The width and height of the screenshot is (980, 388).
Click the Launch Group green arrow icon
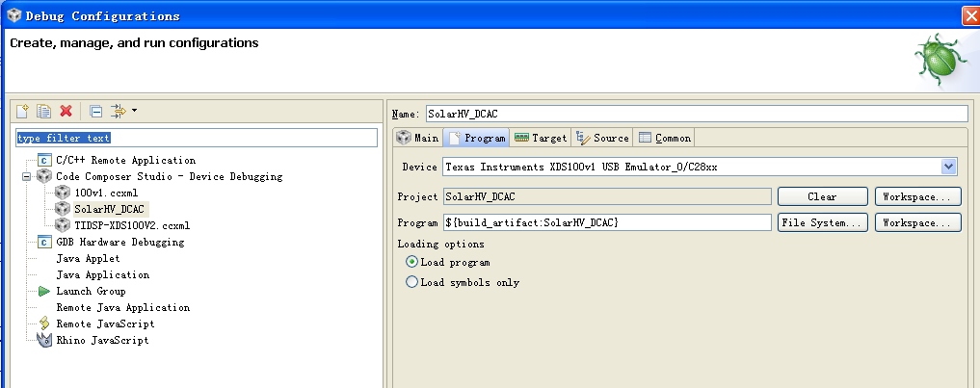[x=43, y=291]
